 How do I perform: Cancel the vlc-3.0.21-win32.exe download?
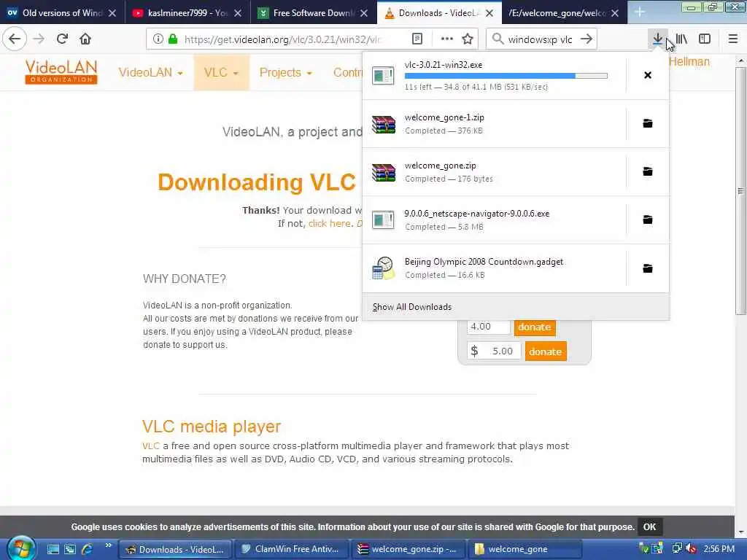click(648, 75)
